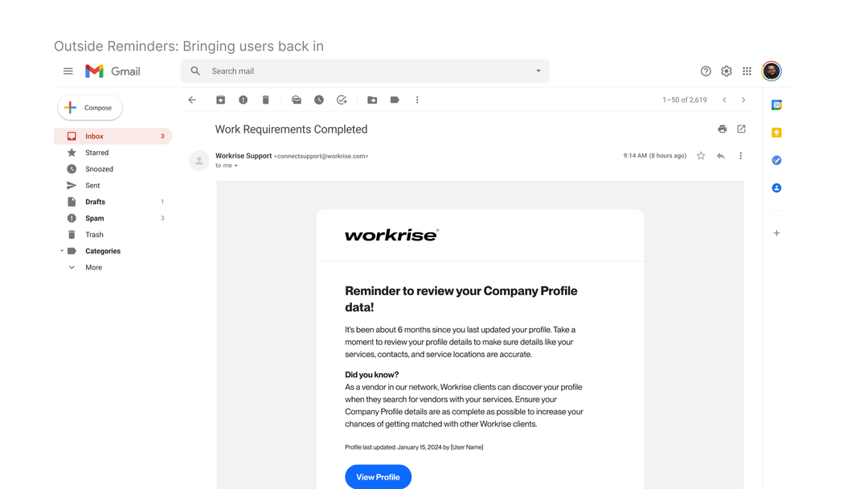Collapse the Categories section in the sidebar
The height and width of the screenshot is (489, 868).
click(x=61, y=251)
